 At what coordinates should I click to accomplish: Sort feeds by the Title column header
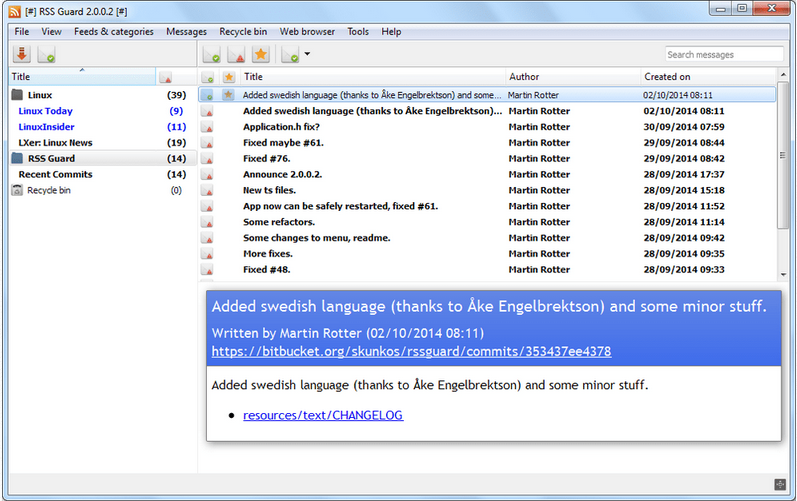point(82,77)
